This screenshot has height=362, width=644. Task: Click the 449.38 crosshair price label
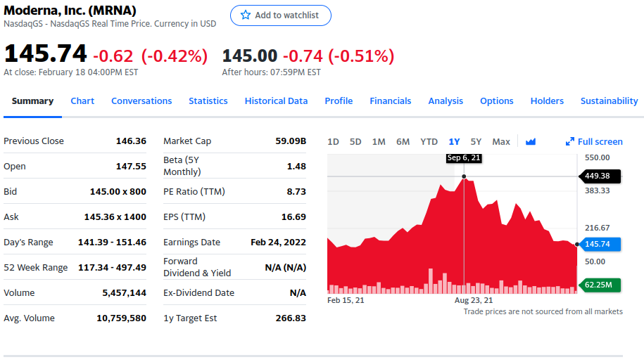click(600, 176)
